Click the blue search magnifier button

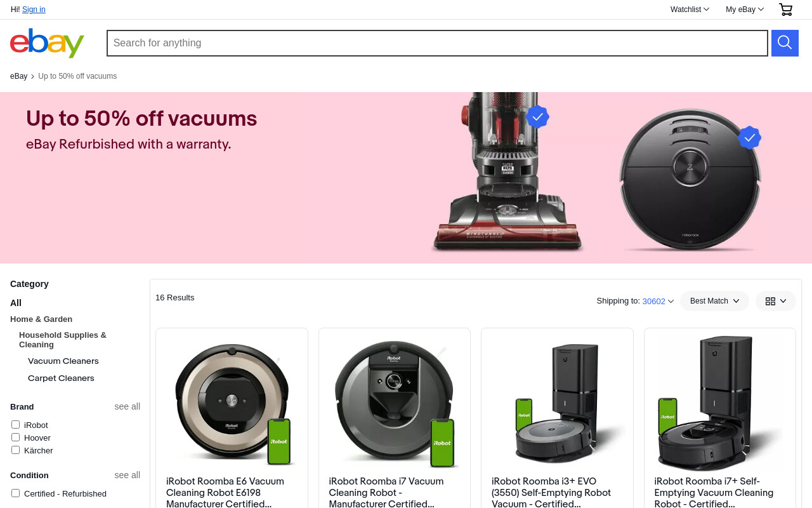click(785, 43)
